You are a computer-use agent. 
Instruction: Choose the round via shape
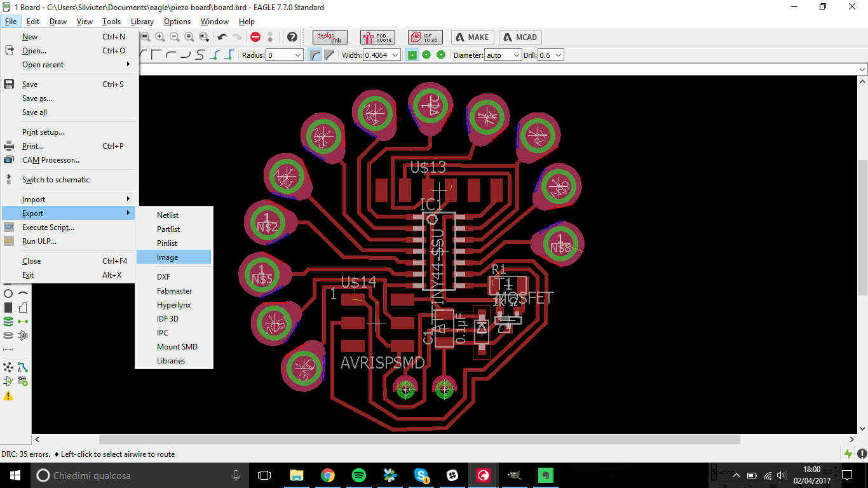click(x=426, y=55)
